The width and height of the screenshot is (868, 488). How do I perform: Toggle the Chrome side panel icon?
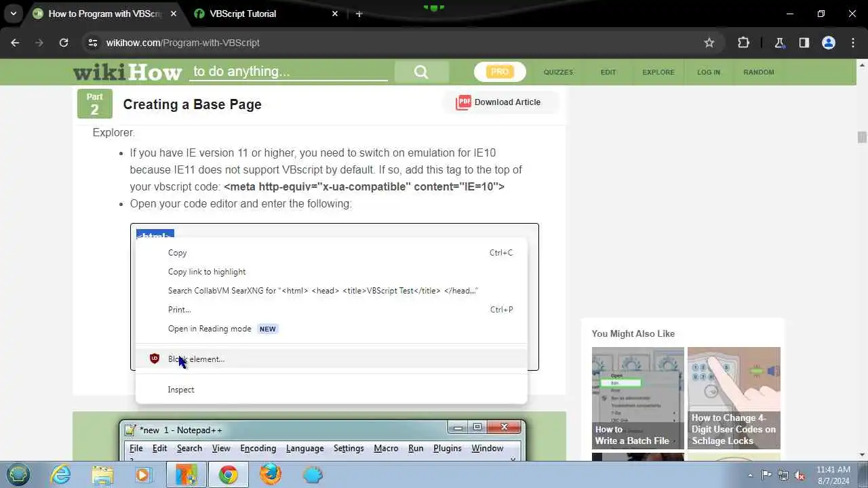[804, 43]
